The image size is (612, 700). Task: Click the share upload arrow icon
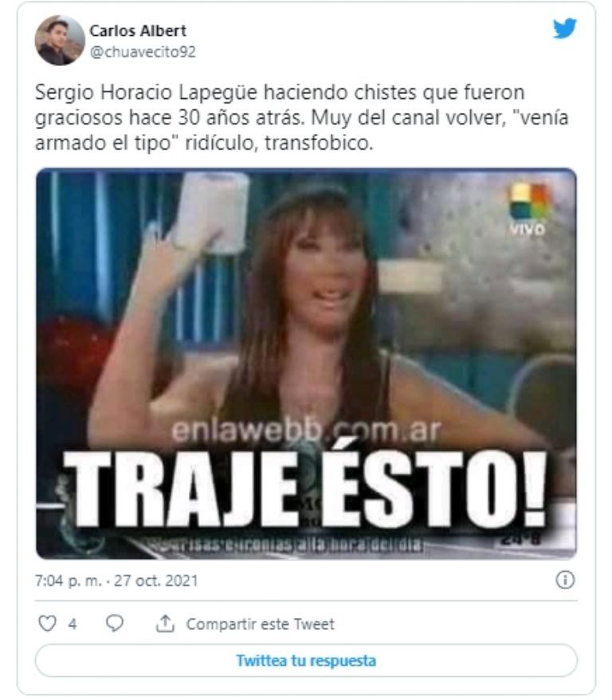(x=165, y=623)
